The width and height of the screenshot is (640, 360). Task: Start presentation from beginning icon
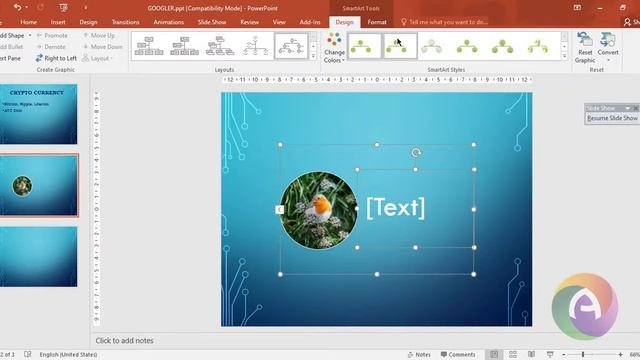63,7
